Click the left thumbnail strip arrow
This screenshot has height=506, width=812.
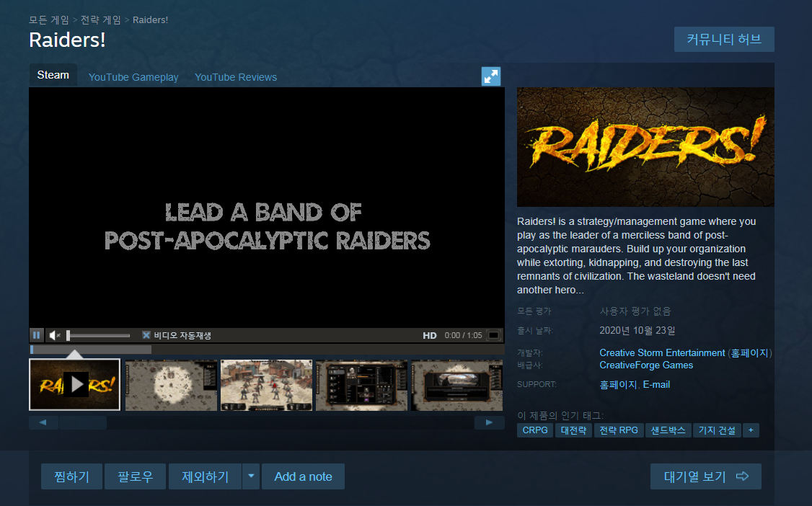pyautogui.click(x=43, y=422)
